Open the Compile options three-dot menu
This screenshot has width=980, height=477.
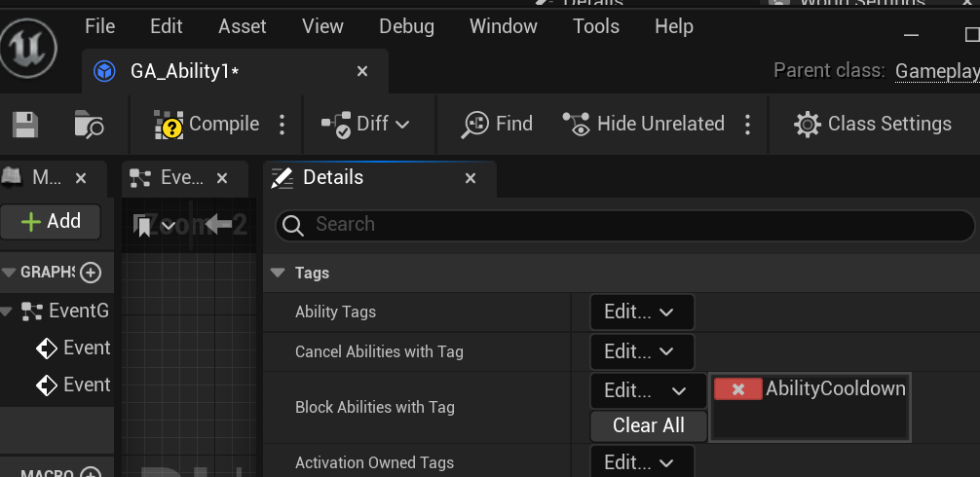point(283,125)
